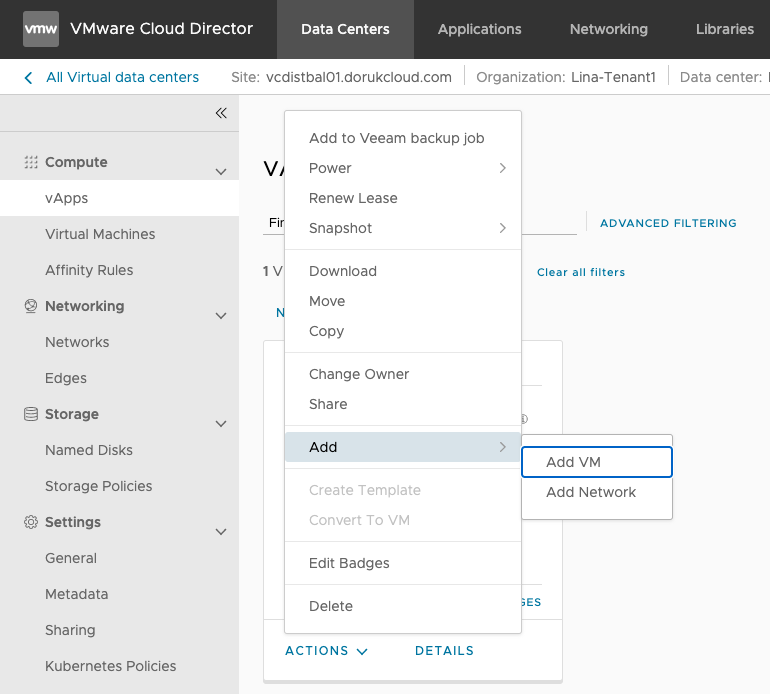The height and width of the screenshot is (694, 770).
Task: Click the Compute grid icon in sidebar
Action: click(x=31, y=162)
